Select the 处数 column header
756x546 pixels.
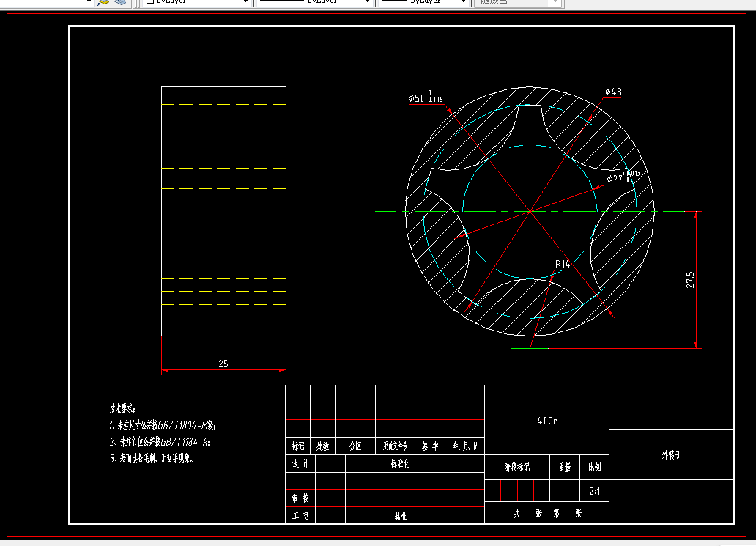click(322, 446)
